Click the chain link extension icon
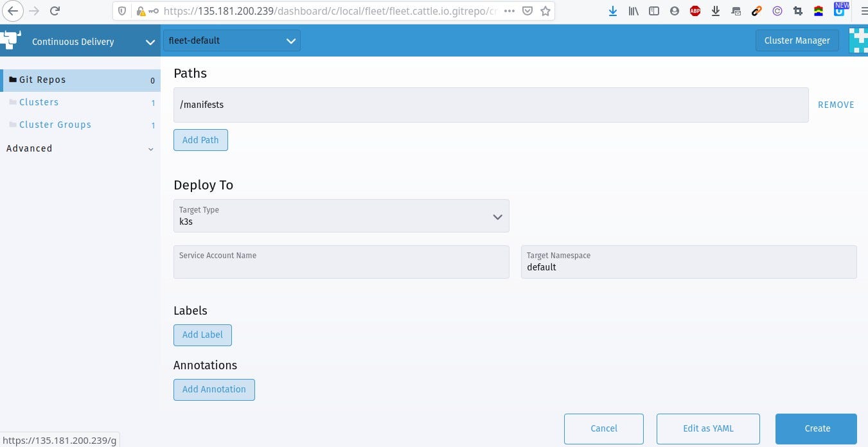 (x=757, y=11)
